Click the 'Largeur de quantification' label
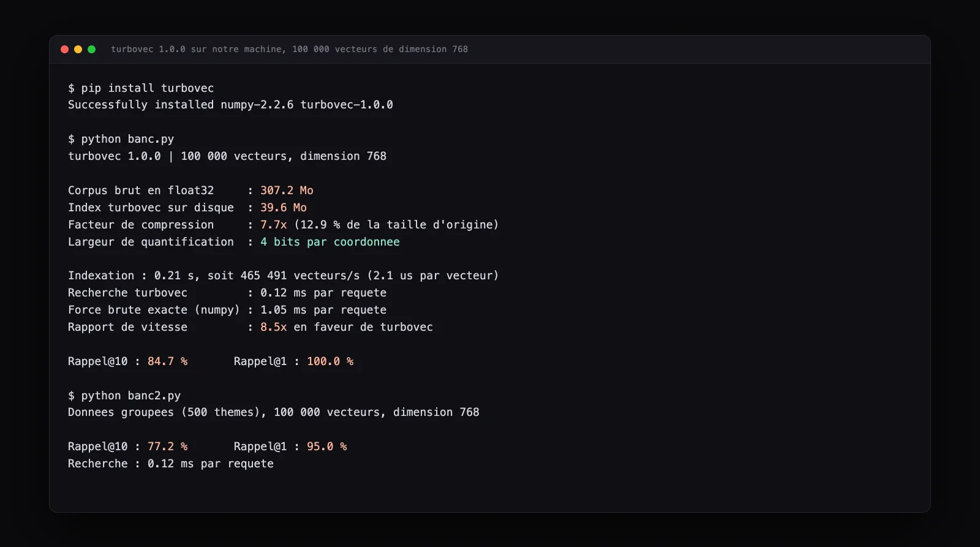The height and width of the screenshot is (547, 980). point(151,242)
